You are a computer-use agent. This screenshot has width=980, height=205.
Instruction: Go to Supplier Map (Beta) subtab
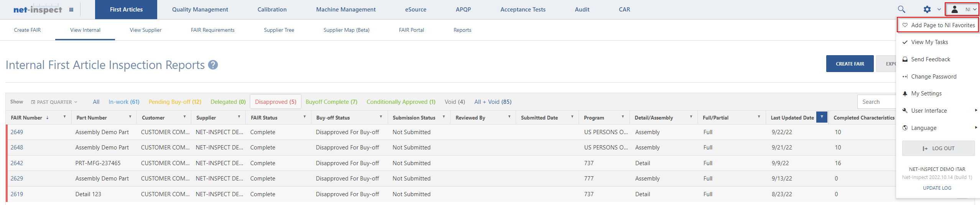(347, 30)
